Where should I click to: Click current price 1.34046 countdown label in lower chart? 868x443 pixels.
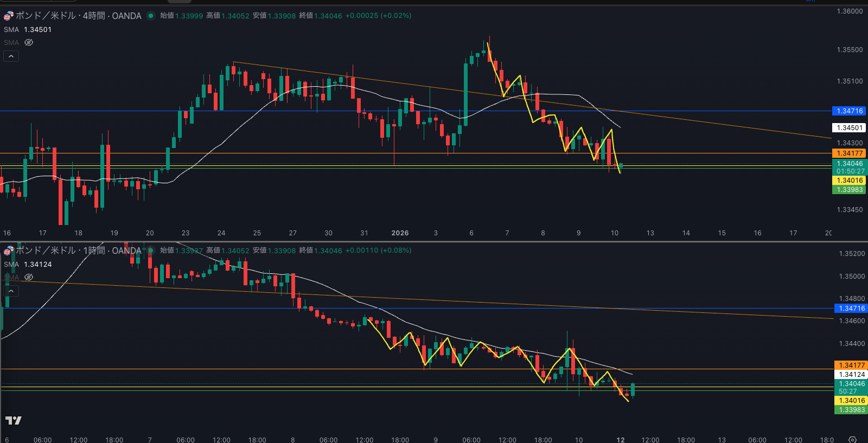pos(851,387)
